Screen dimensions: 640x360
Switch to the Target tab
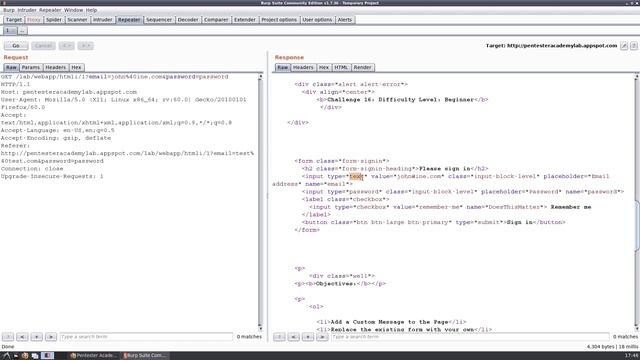pos(13,20)
